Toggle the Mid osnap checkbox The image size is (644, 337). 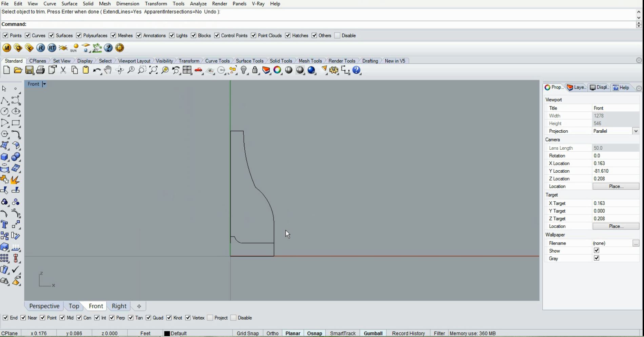pyautogui.click(x=62, y=318)
